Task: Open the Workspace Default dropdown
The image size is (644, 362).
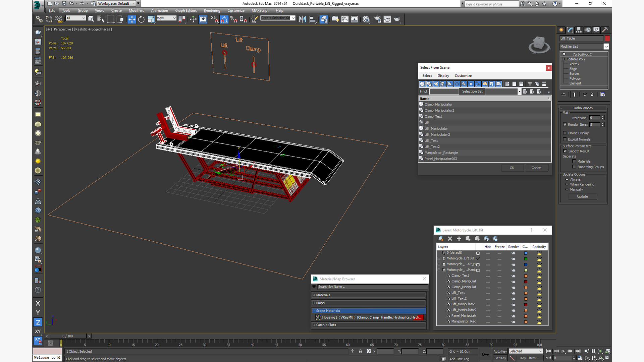Action: point(116,4)
